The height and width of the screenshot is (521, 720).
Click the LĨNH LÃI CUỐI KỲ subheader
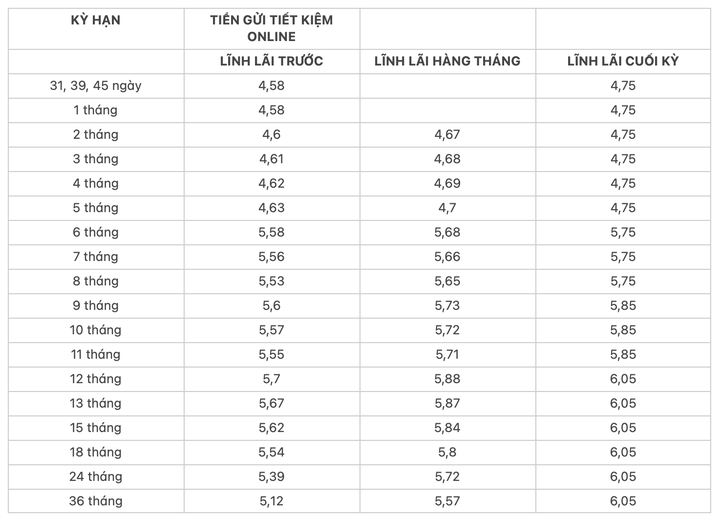click(x=623, y=61)
